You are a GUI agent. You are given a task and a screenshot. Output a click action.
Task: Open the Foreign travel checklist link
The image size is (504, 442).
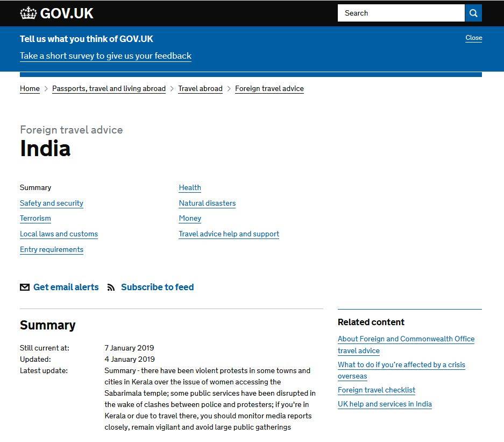377,390
